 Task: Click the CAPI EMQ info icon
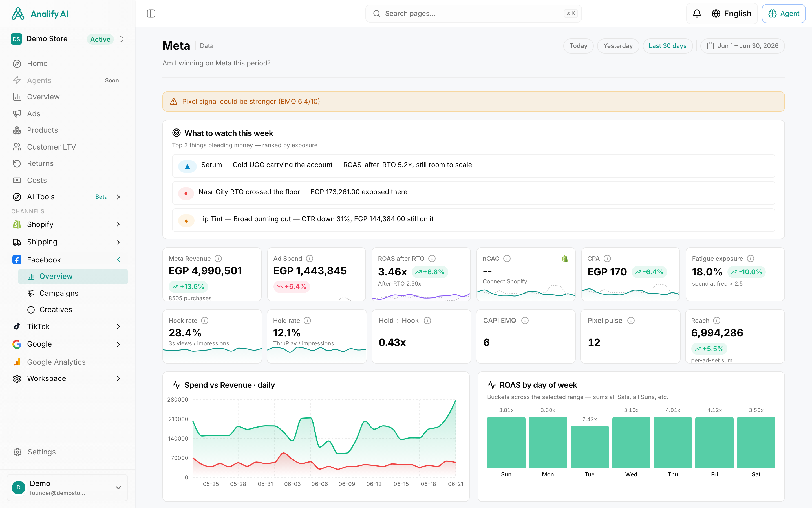(525, 321)
